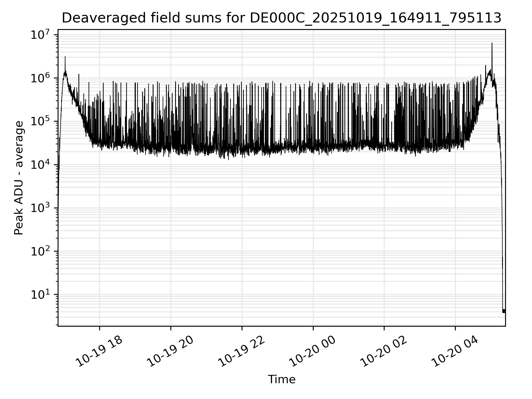Click the 'Peak ADU - average' y-axis label

19,177
